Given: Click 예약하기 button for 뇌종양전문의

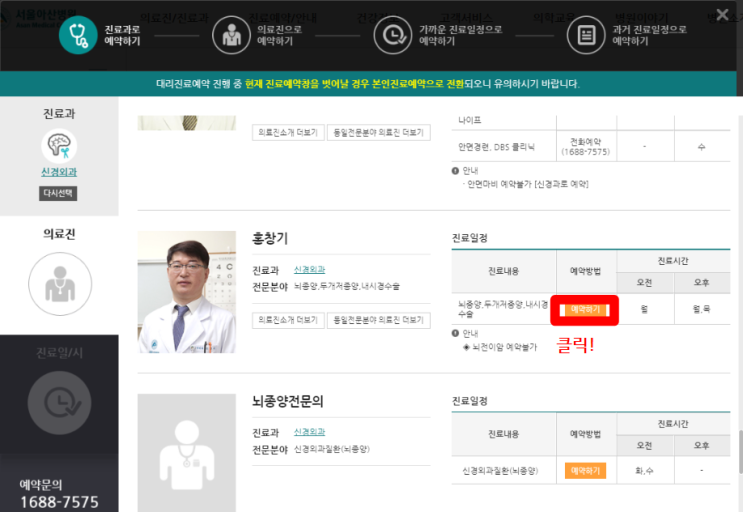Looking at the screenshot, I should pos(585,471).
